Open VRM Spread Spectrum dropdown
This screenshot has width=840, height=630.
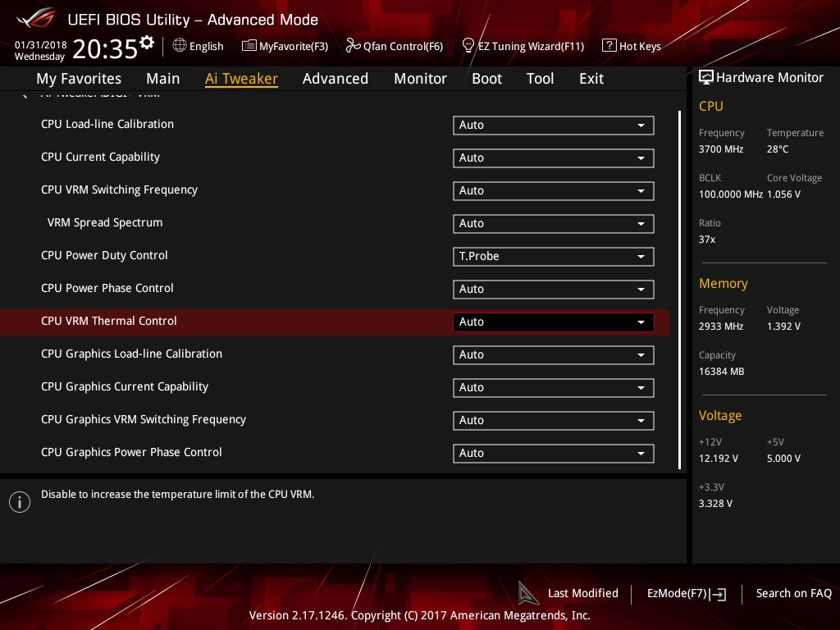tap(553, 224)
